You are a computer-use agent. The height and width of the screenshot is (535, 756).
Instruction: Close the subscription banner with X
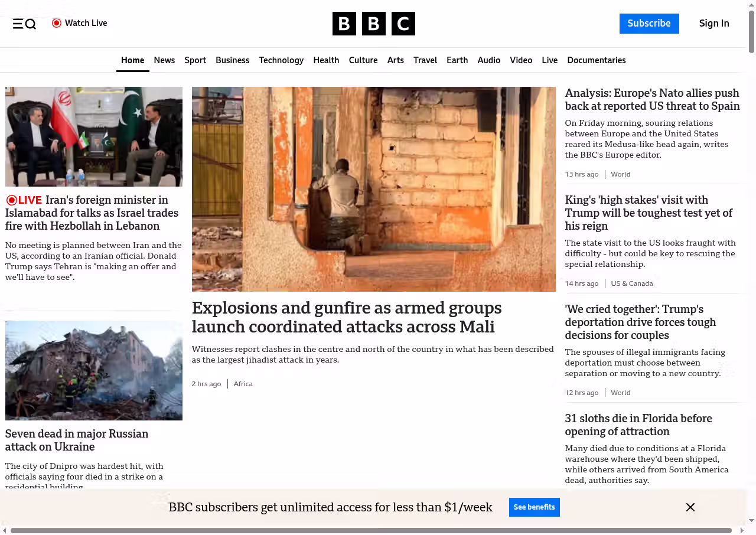tap(690, 507)
